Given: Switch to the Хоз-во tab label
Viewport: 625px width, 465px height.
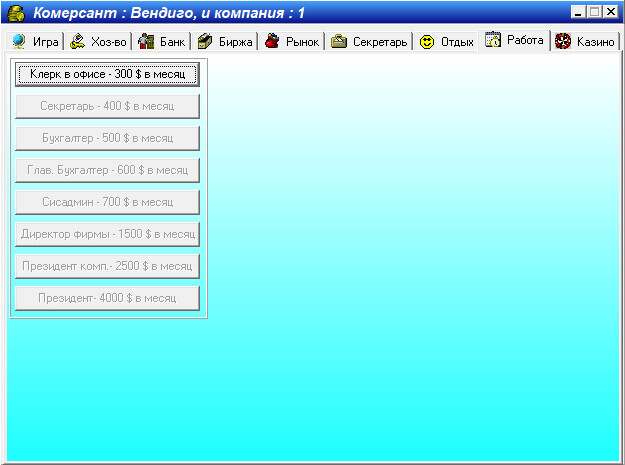Looking at the screenshot, I should pos(108,42).
